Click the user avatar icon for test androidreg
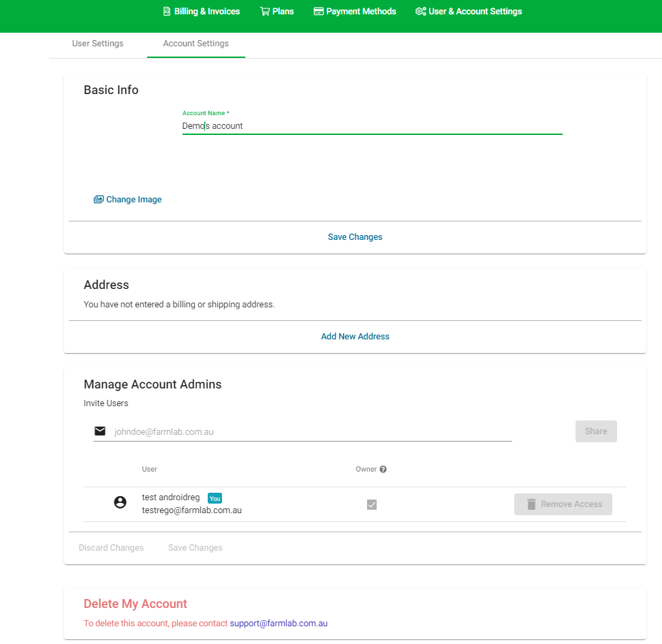The height and width of the screenshot is (644, 662). pos(120,503)
